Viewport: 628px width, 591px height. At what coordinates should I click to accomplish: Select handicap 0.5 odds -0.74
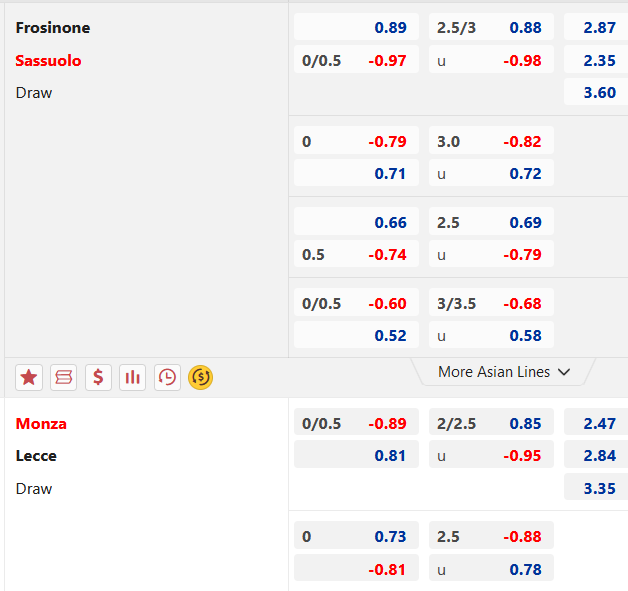356,254
